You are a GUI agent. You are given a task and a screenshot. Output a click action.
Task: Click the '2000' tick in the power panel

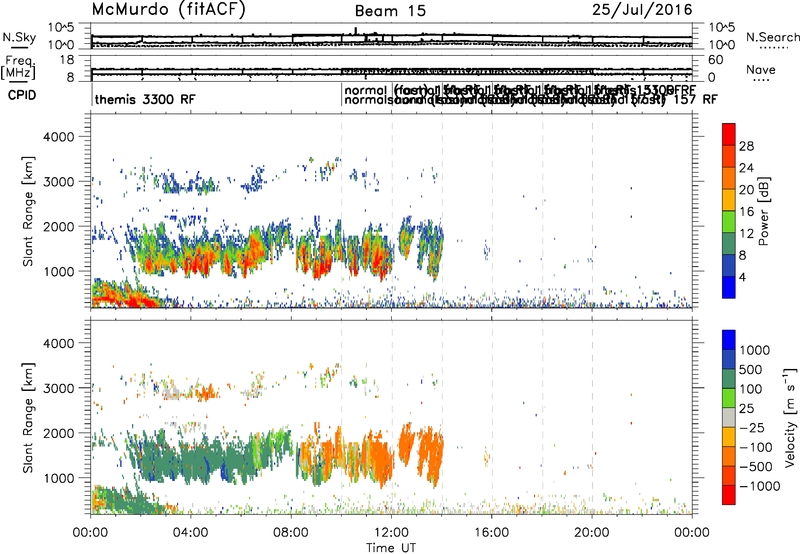(x=58, y=226)
